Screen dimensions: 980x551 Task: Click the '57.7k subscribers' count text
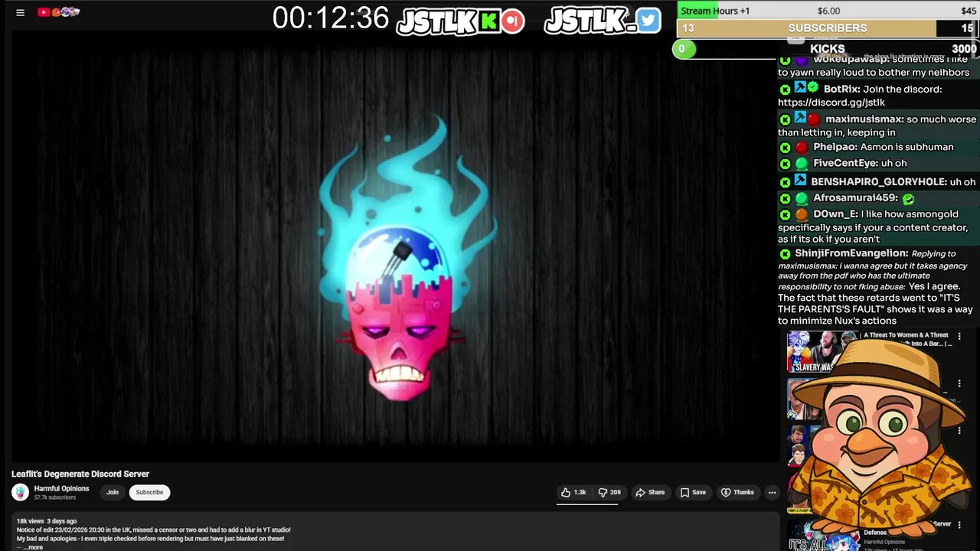(x=55, y=497)
